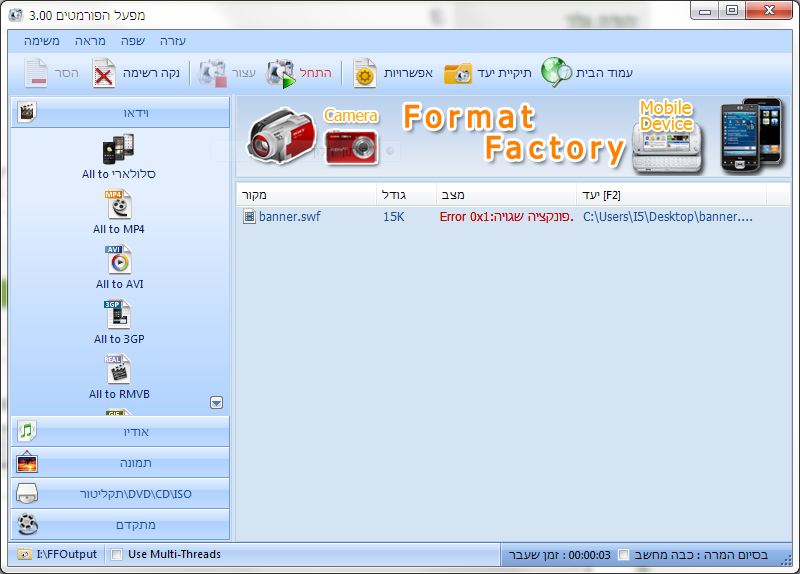Toggle the shut down computer after conversion checkbox

click(x=623, y=555)
